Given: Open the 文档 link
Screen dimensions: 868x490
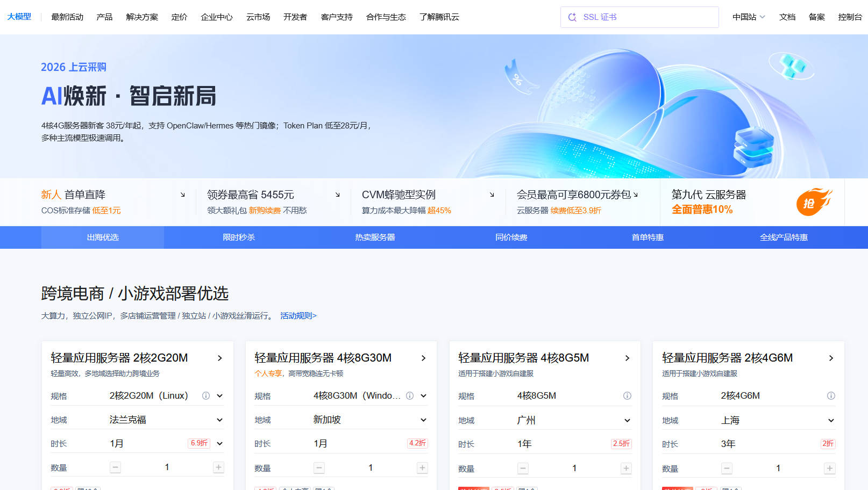Looking at the screenshot, I should point(787,17).
